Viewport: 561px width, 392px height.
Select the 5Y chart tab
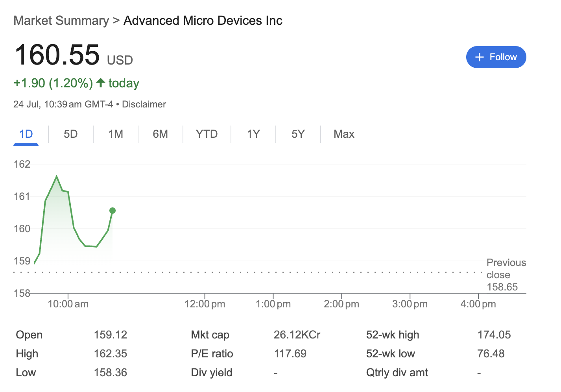click(x=298, y=134)
